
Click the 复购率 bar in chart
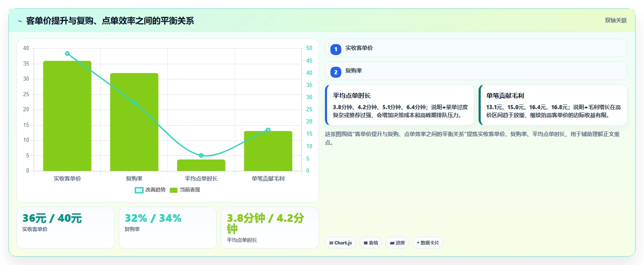[134, 122]
